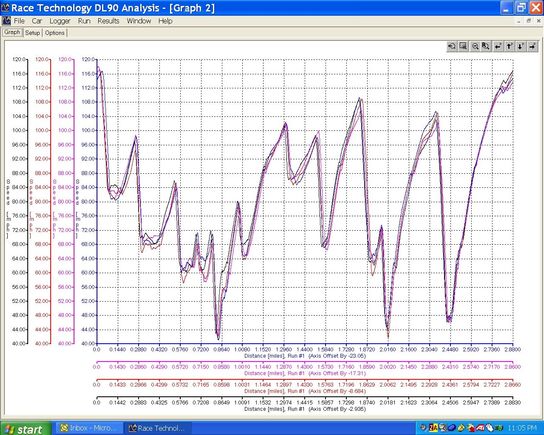Click the zoom area selection box icon

463,46
